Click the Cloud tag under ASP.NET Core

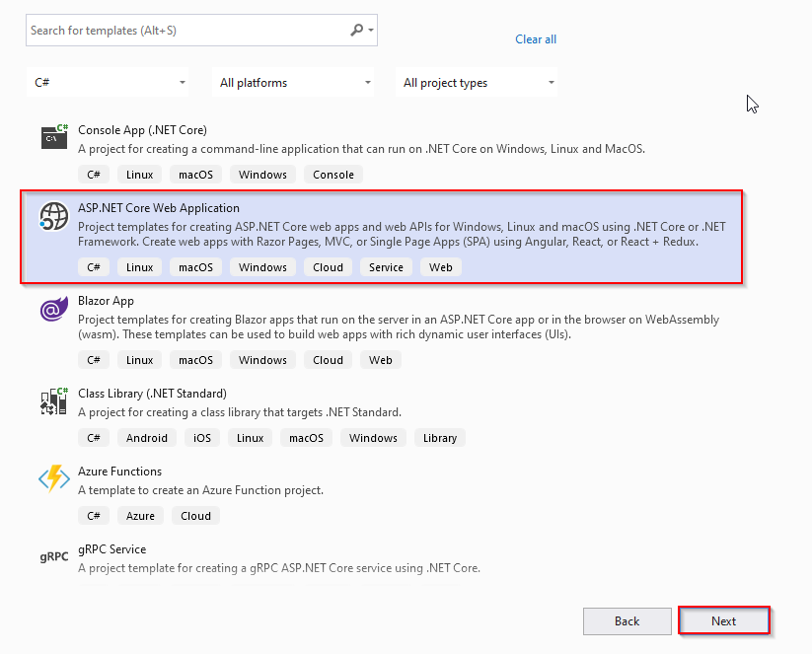pos(328,267)
